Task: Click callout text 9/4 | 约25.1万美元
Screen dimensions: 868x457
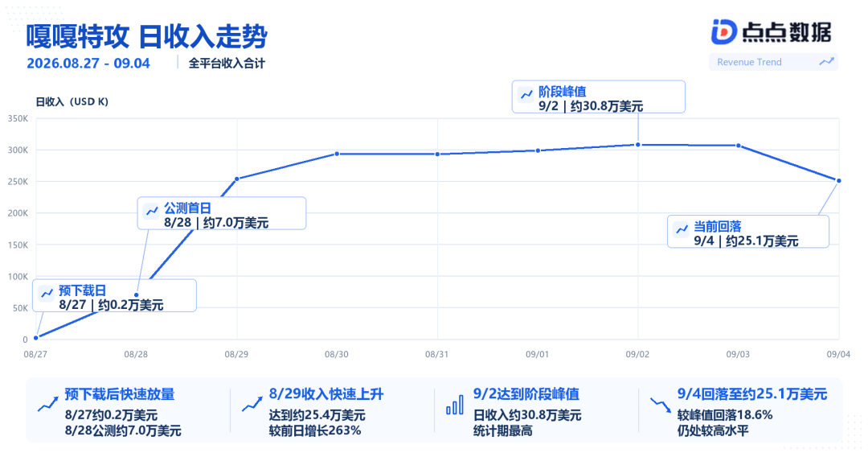Action: point(746,241)
